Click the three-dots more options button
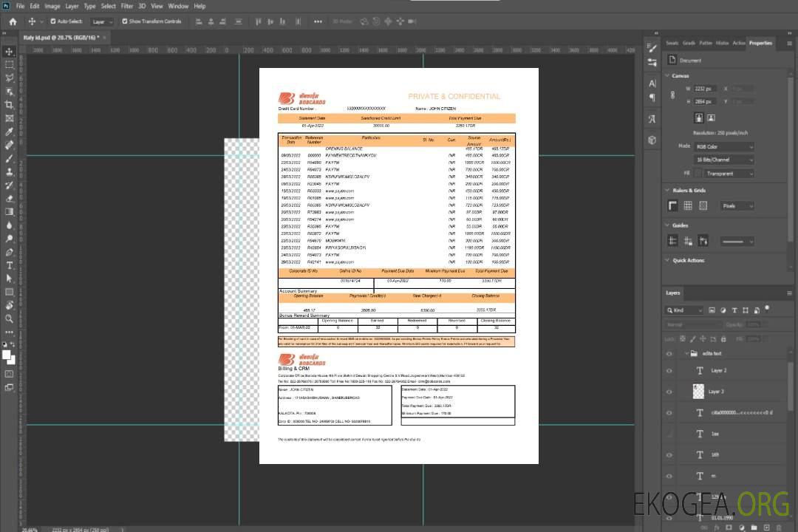 click(318, 21)
